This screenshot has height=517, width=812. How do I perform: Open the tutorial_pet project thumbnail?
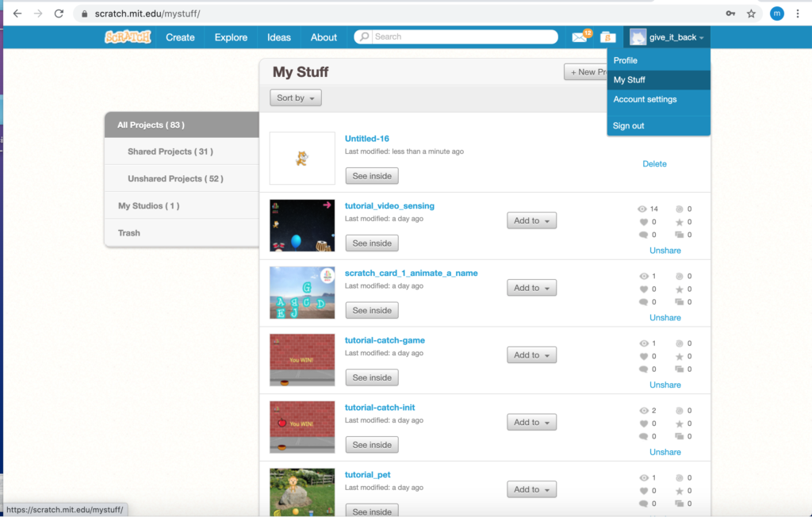302,492
